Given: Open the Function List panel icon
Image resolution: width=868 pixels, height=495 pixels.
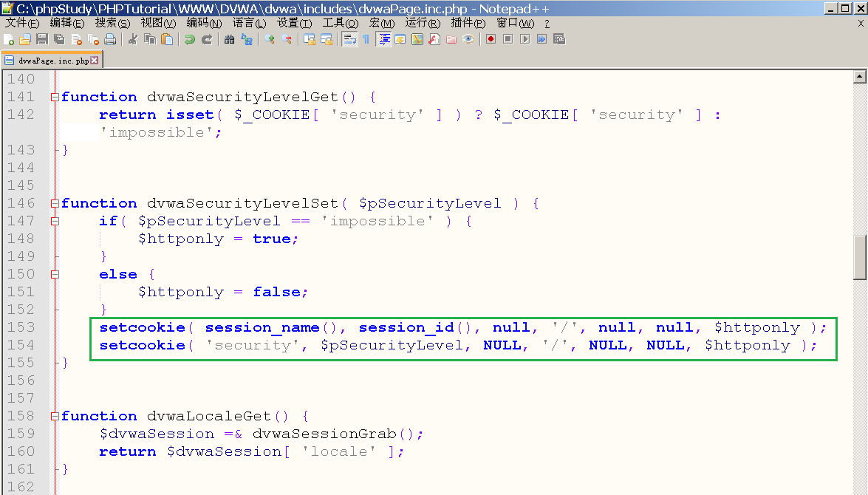Looking at the screenshot, I should tap(434, 39).
